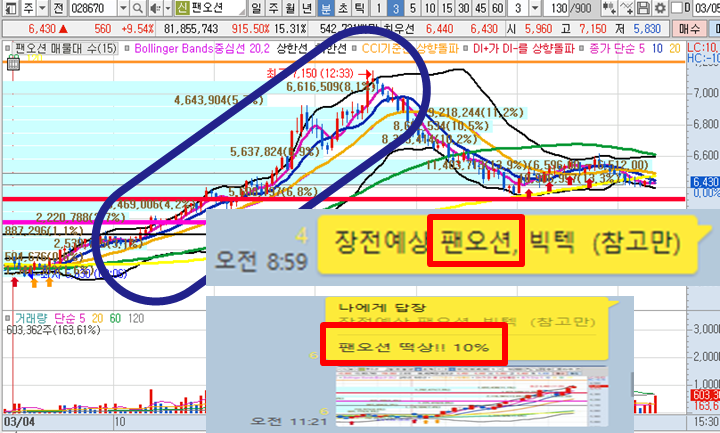Select the 45 minute interval button

(x=481, y=8)
